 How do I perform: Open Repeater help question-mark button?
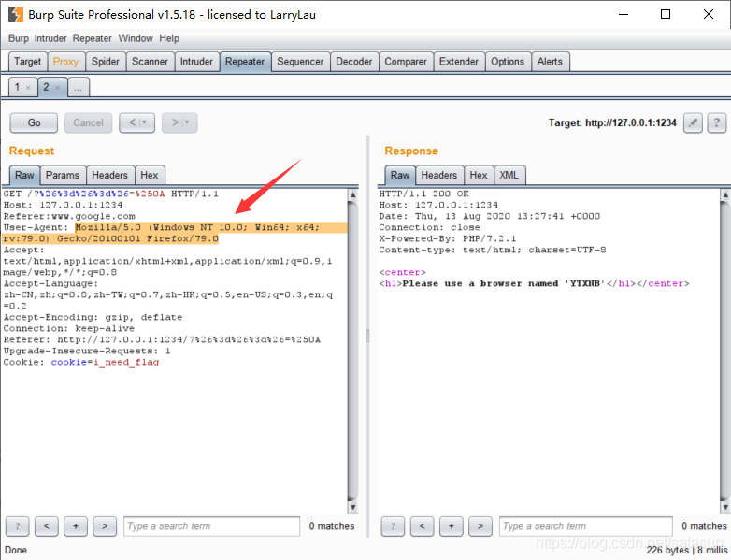tap(717, 122)
